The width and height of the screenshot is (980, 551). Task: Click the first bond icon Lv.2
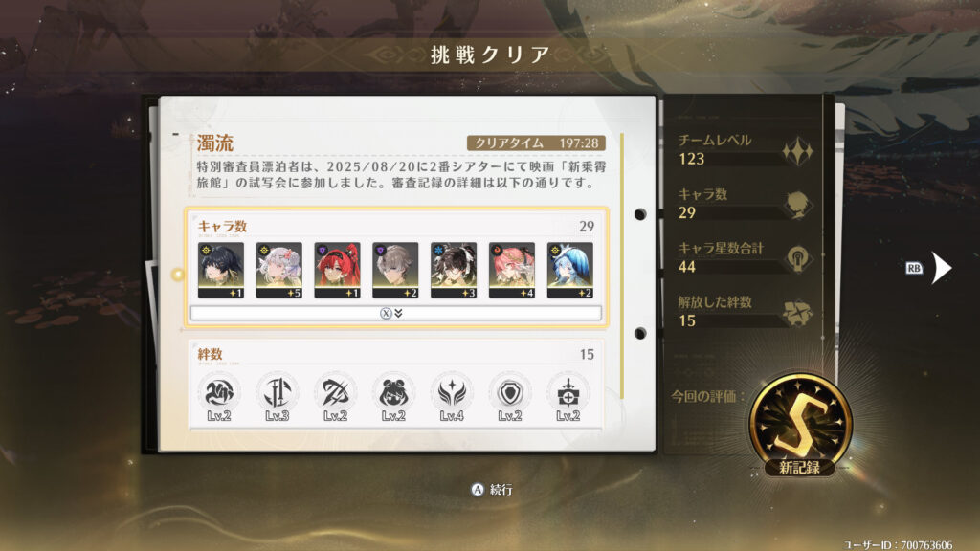219,397
